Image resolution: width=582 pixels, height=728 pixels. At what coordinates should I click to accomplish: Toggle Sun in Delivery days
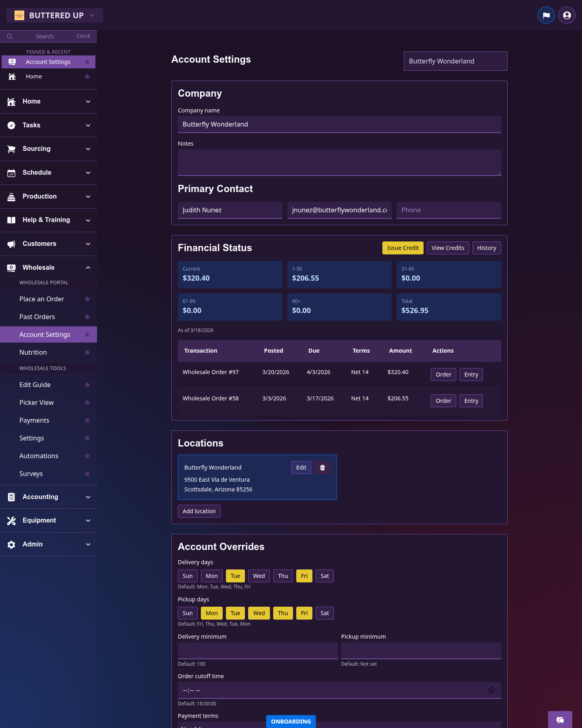click(188, 576)
